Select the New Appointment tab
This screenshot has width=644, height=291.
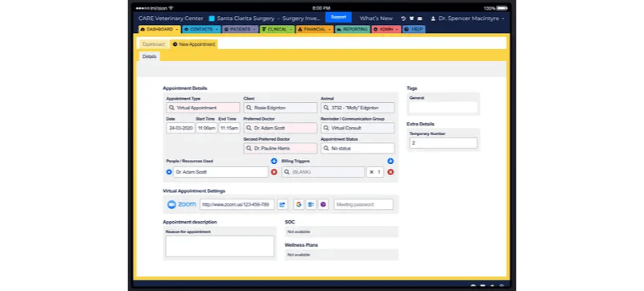pyautogui.click(x=194, y=44)
